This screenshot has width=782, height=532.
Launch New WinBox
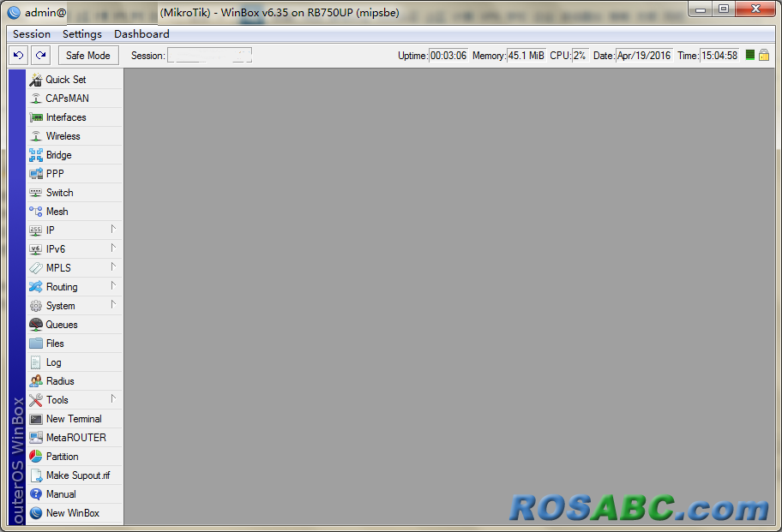tap(74, 513)
